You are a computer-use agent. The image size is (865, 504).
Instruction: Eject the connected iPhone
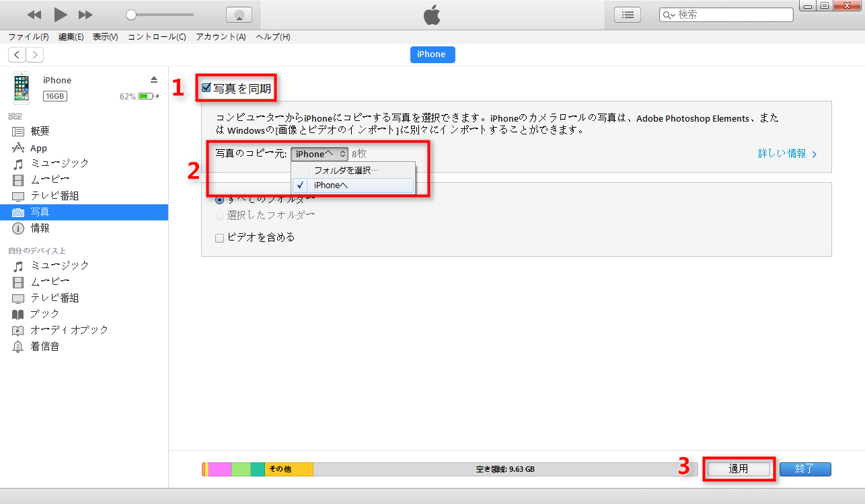click(x=154, y=79)
